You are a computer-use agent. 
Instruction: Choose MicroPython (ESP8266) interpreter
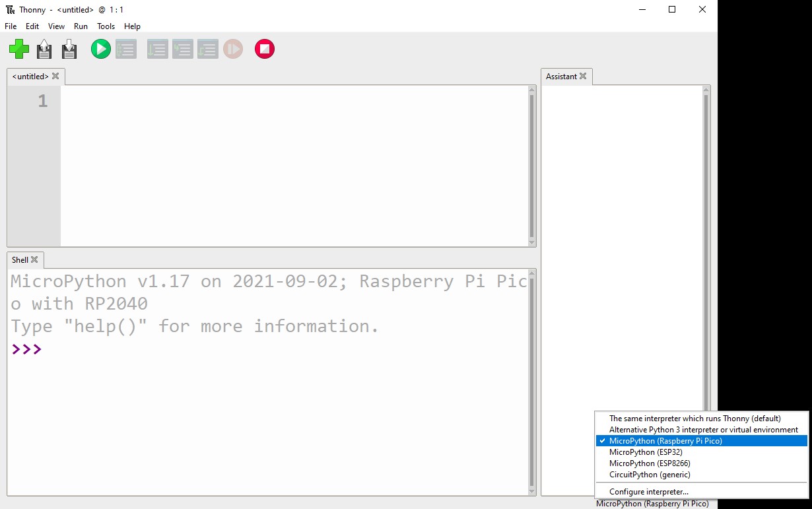pyautogui.click(x=702, y=463)
